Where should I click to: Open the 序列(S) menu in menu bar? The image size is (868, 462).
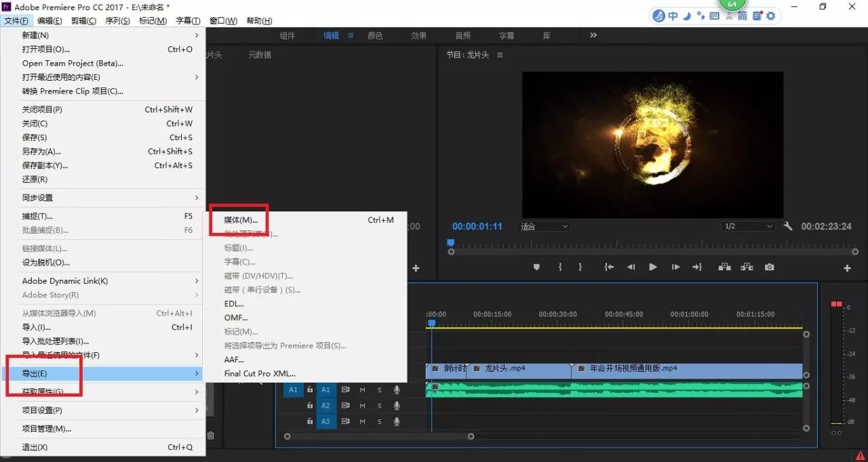point(117,20)
